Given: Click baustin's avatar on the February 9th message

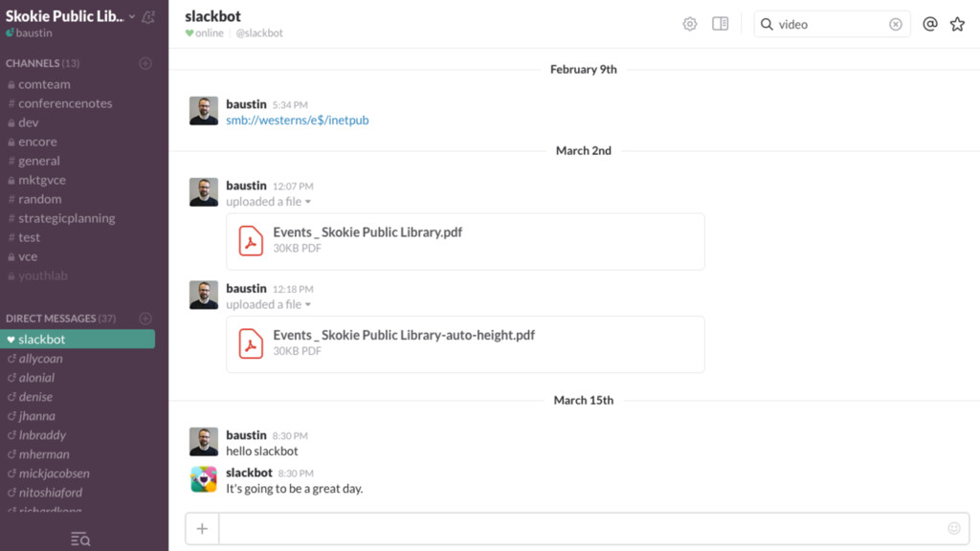Looking at the screenshot, I should click(x=204, y=111).
